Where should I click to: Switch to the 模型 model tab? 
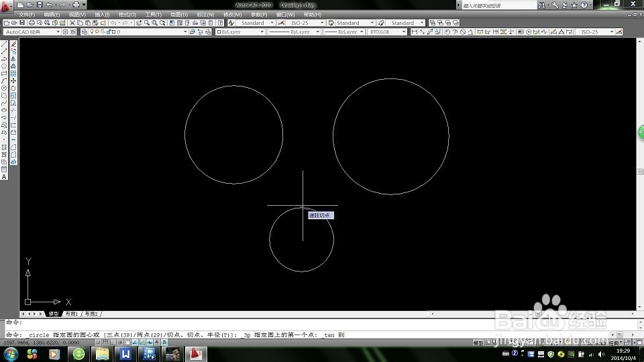tap(54, 314)
